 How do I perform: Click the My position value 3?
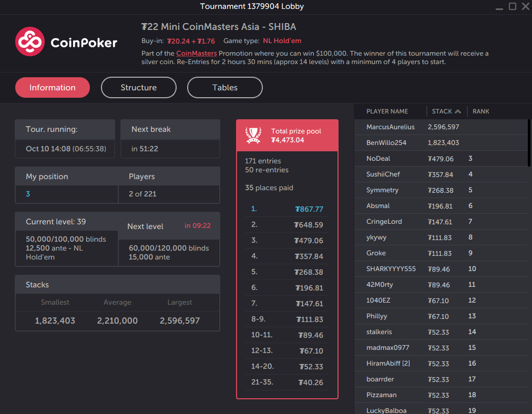click(x=28, y=194)
